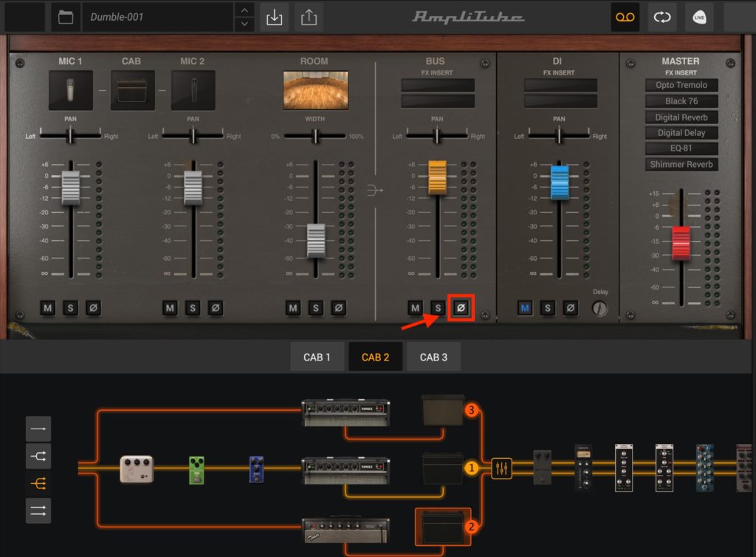Solo the MIC 1 channel
Image resolution: width=756 pixels, height=557 pixels.
point(70,308)
